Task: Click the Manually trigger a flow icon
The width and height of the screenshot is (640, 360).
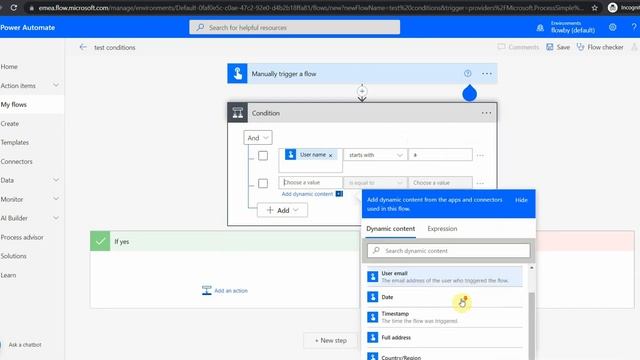Action: pos(237,73)
